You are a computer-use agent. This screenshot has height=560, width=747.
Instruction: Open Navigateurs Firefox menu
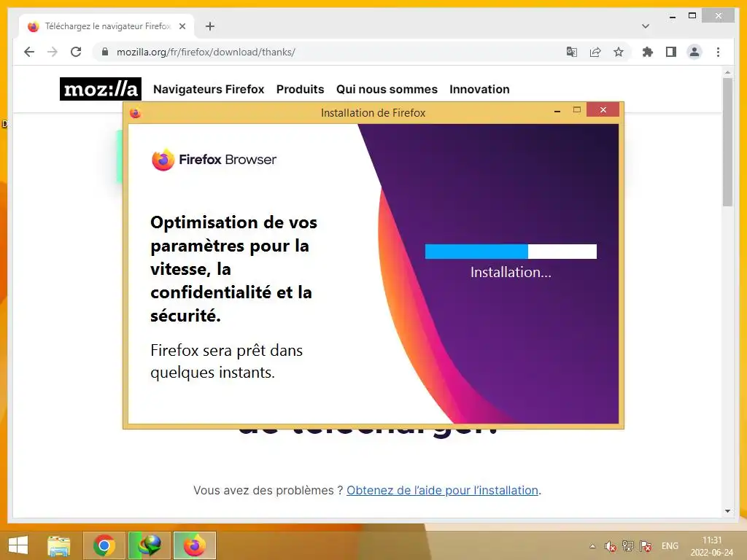point(209,89)
